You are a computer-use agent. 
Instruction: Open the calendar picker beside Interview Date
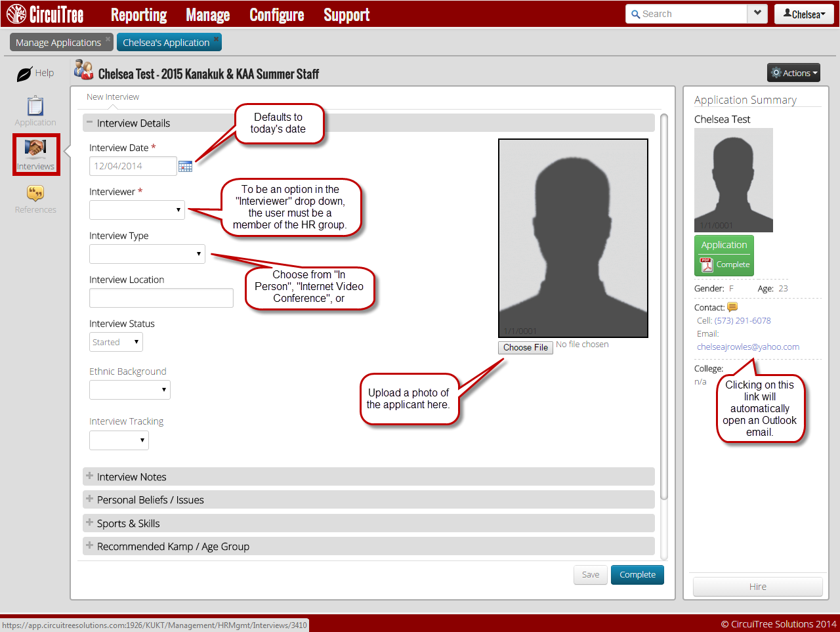pos(186,167)
